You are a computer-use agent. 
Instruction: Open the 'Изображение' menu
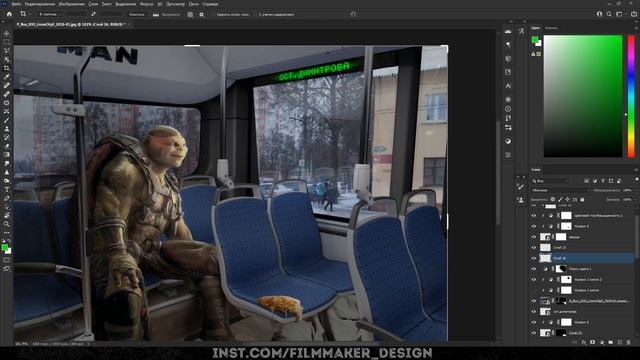click(x=72, y=4)
